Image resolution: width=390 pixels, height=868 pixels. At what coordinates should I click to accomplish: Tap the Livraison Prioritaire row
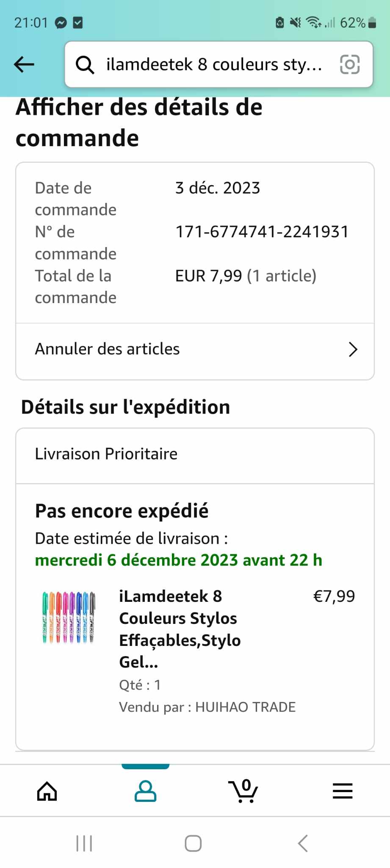pos(195,454)
